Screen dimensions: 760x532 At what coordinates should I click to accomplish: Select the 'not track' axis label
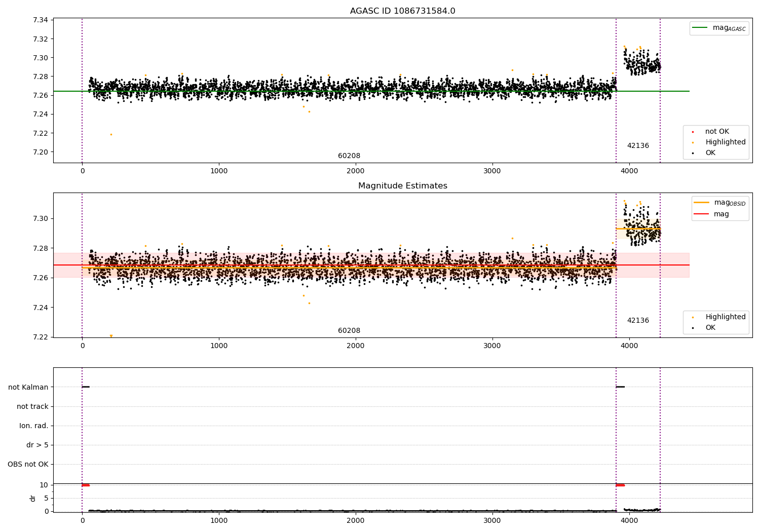(32, 407)
